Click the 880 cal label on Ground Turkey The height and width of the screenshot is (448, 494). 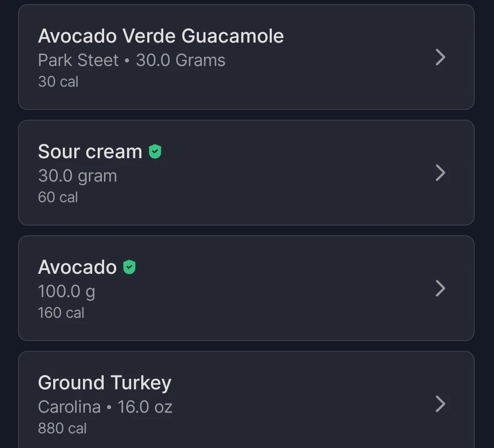(x=62, y=428)
